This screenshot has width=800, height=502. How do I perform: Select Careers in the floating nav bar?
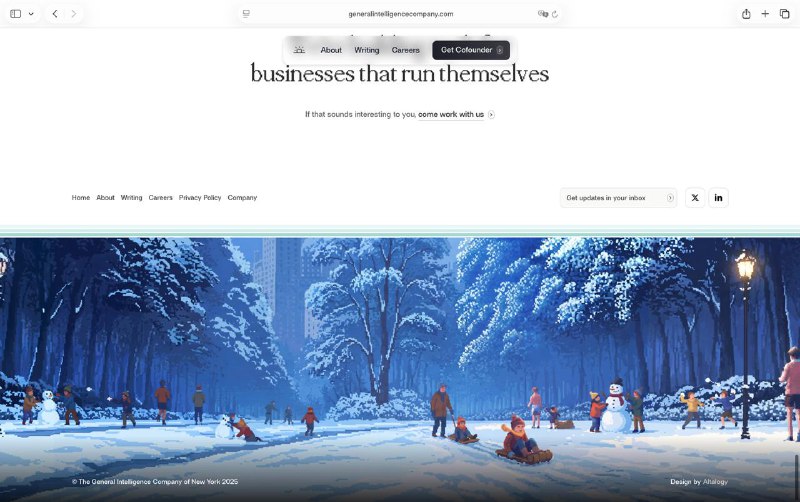pyautogui.click(x=406, y=50)
